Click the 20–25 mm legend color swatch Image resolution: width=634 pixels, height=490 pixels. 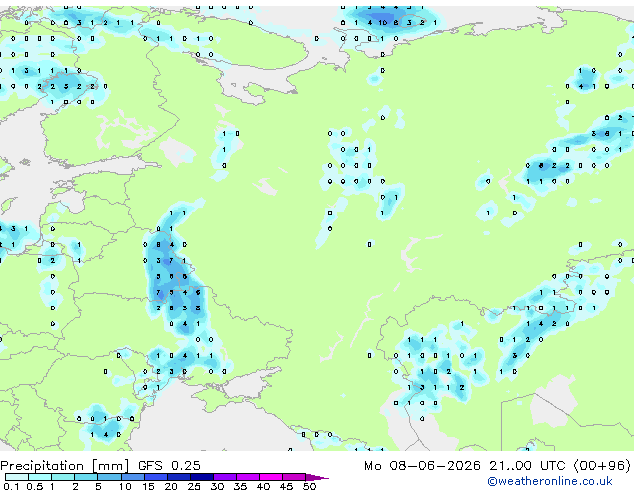[x=178, y=477]
